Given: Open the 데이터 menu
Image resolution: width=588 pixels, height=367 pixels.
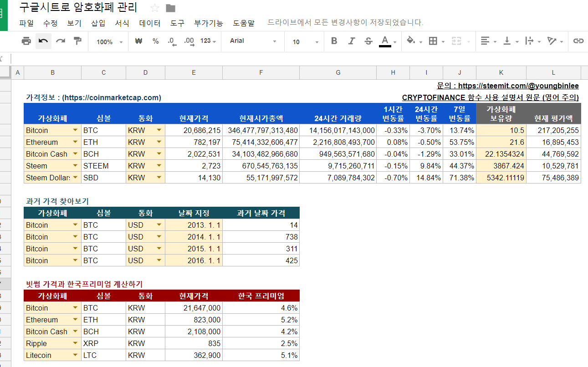Looking at the screenshot, I should pyautogui.click(x=150, y=23).
